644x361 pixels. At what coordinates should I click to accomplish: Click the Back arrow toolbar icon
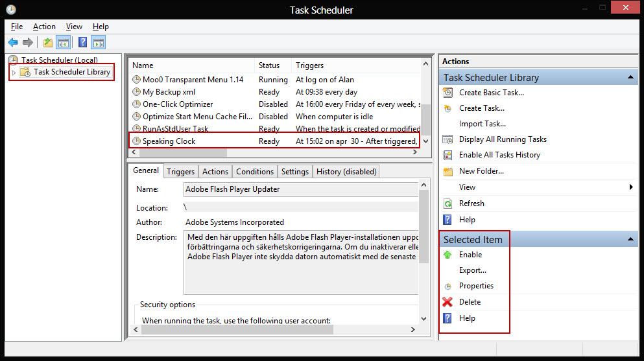pyautogui.click(x=13, y=42)
